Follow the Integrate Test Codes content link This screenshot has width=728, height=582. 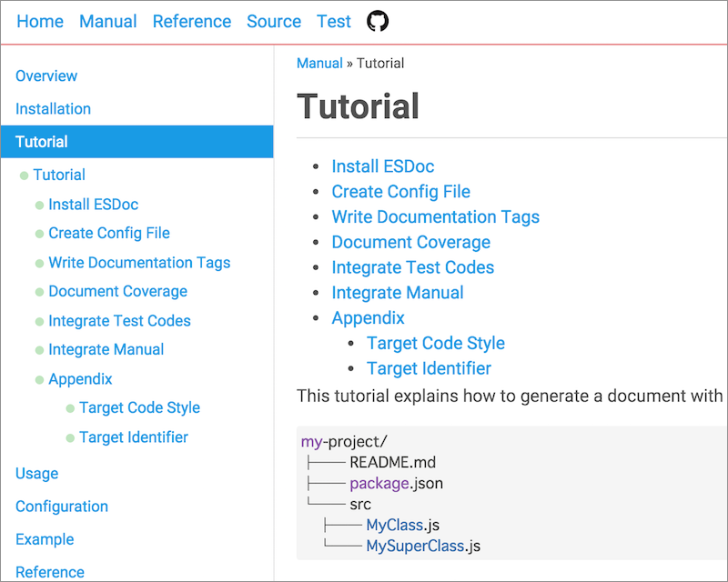[412, 267]
